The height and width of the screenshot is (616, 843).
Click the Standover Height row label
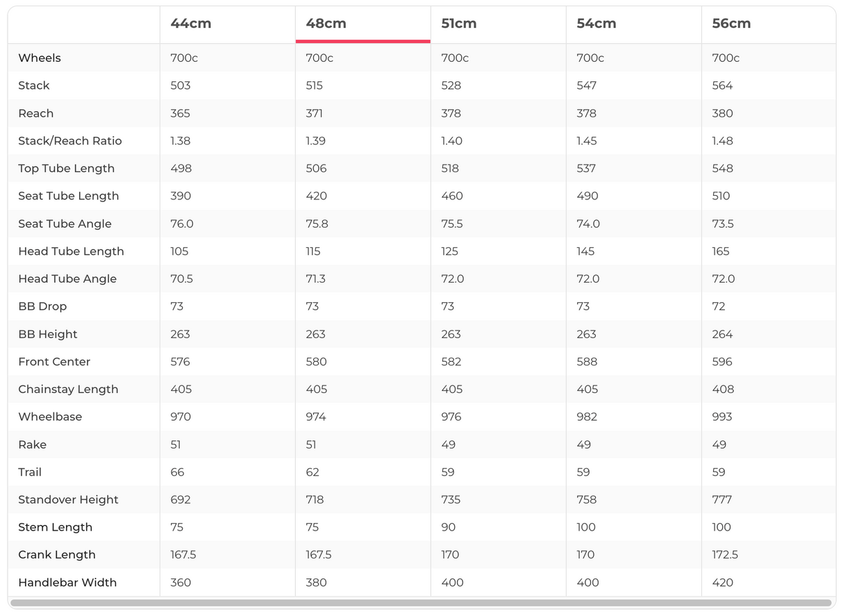point(68,500)
